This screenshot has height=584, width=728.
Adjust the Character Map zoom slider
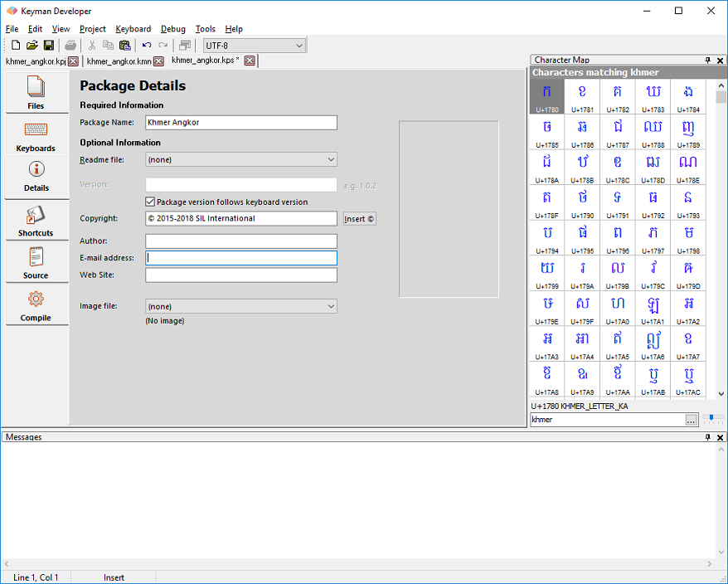coord(711,419)
